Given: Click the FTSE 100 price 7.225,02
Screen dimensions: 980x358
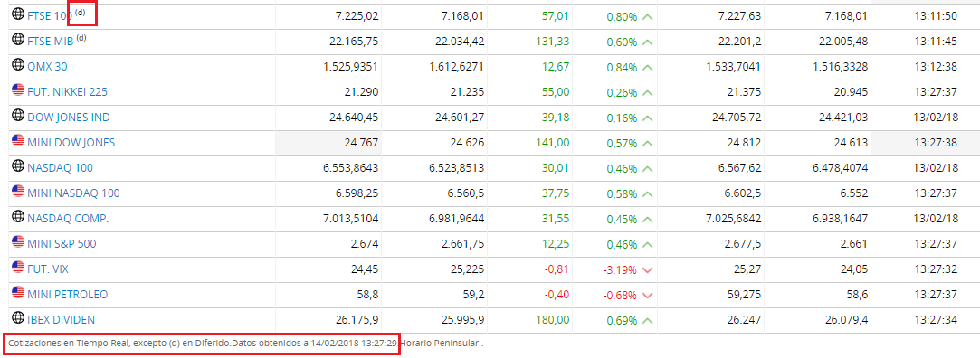Looking at the screenshot, I should point(357,16).
